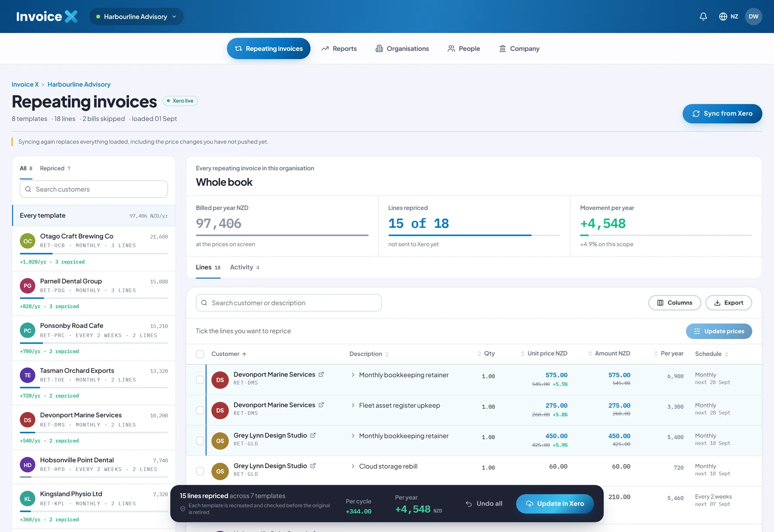Open the notifications bell

(x=703, y=16)
